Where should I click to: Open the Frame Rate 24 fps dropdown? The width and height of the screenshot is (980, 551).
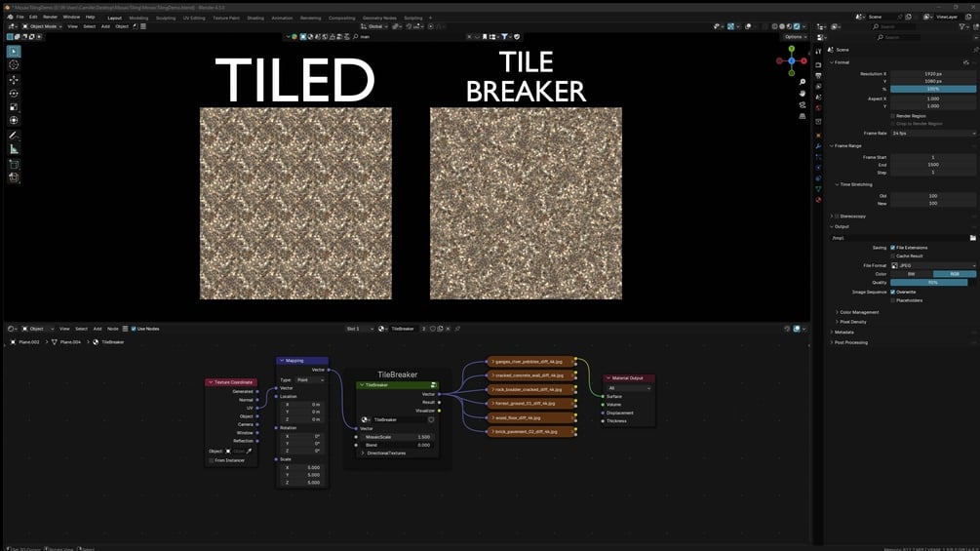(x=933, y=134)
